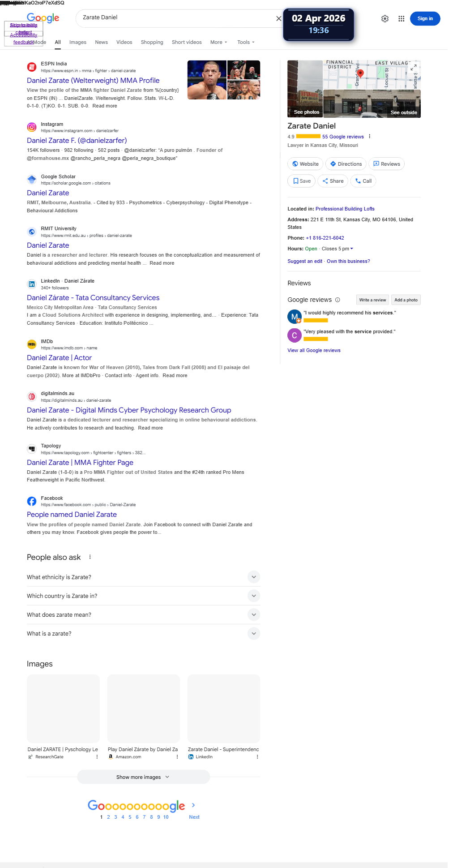The height and width of the screenshot is (868, 453).
Task: Clear the search box with X icon
Action: pos(278,18)
